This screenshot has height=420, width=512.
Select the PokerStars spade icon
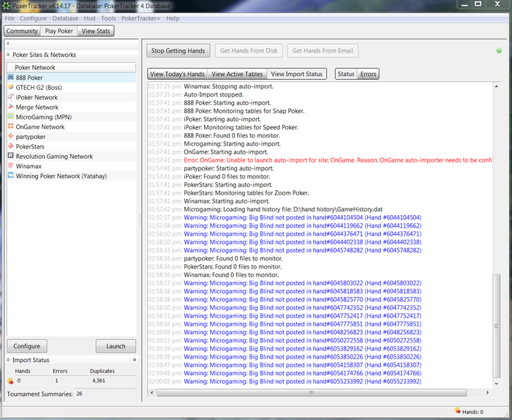[x=11, y=146]
